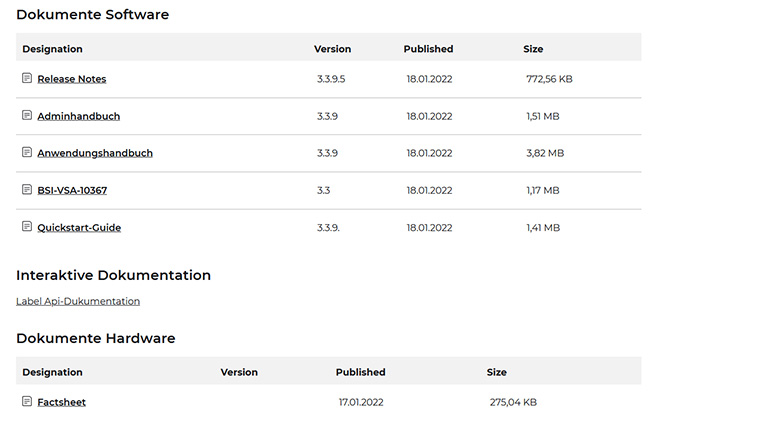765x421 pixels.
Task: Click the document icon beside Adminhandbuch
Action: (x=27, y=115)
